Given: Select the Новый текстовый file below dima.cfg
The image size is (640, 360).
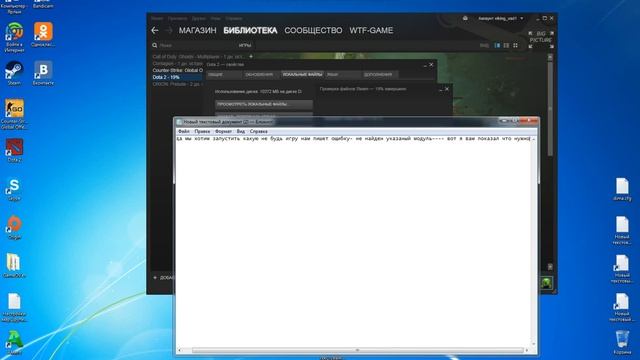Looking at the screenshot, I should point(622,231).
